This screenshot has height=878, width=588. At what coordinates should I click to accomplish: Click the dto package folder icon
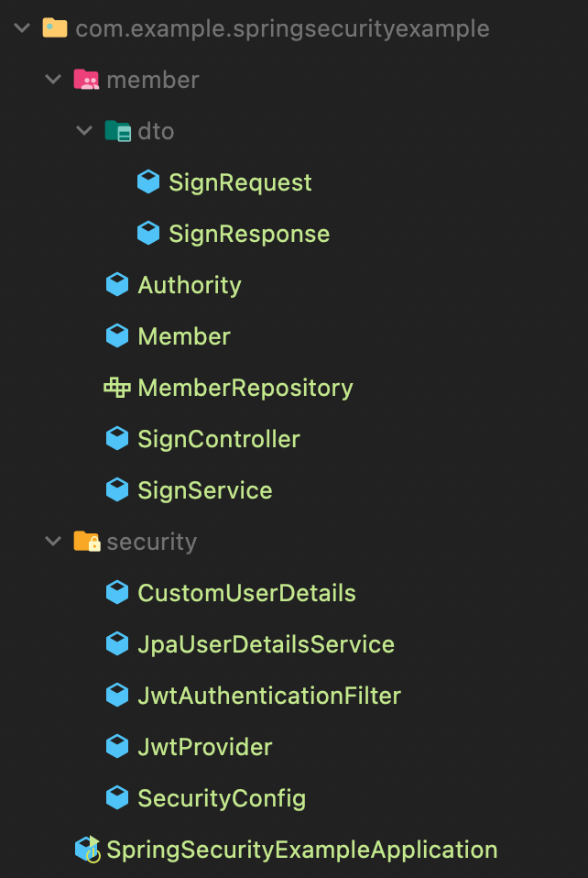point(117,131)
